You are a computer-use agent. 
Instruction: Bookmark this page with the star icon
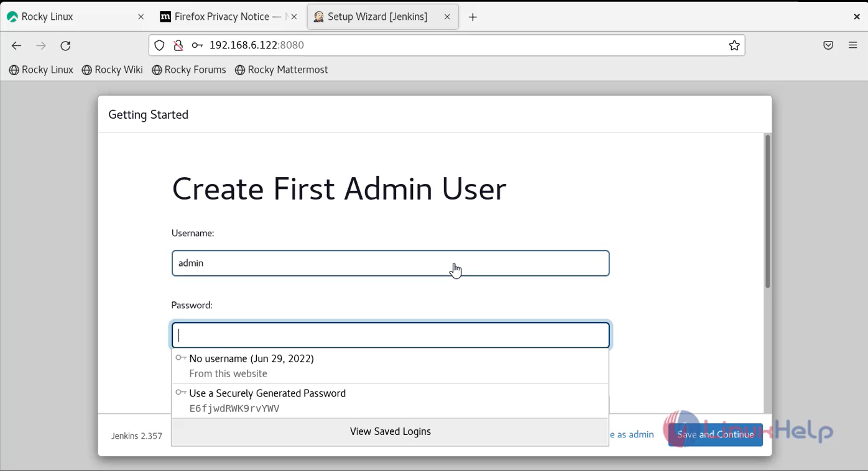[734, 45]
